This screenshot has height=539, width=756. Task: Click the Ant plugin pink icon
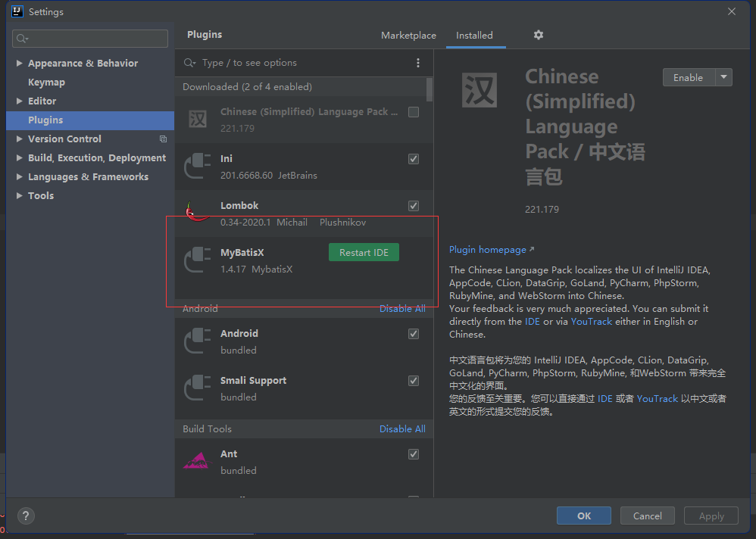tap(198, 461)
